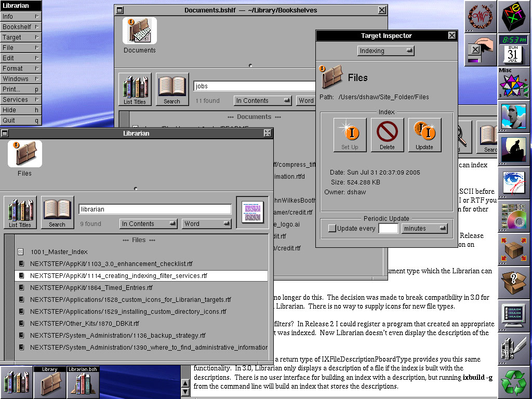Screen dimensions: 532x399
Task: Click Search book icon in Documents.bshlf window
Action: 172,89
